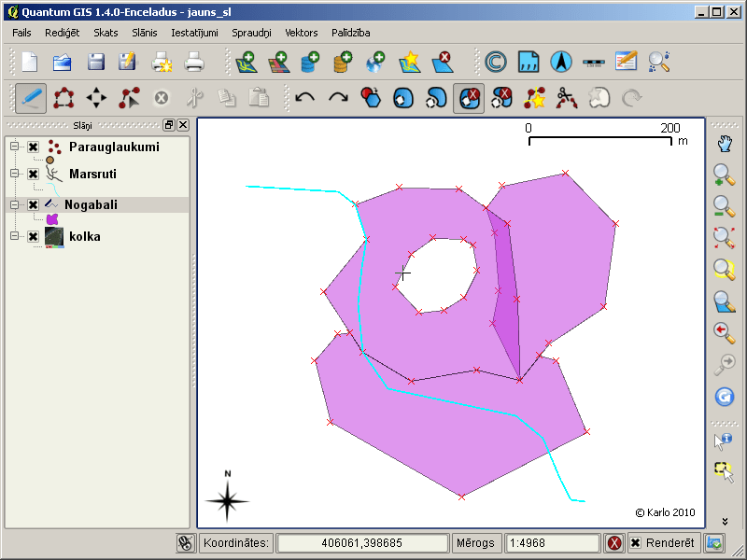Create a new vector layer star icon
Image resolution: width=747 pixels, height=560 pixels.
[410, 62]
